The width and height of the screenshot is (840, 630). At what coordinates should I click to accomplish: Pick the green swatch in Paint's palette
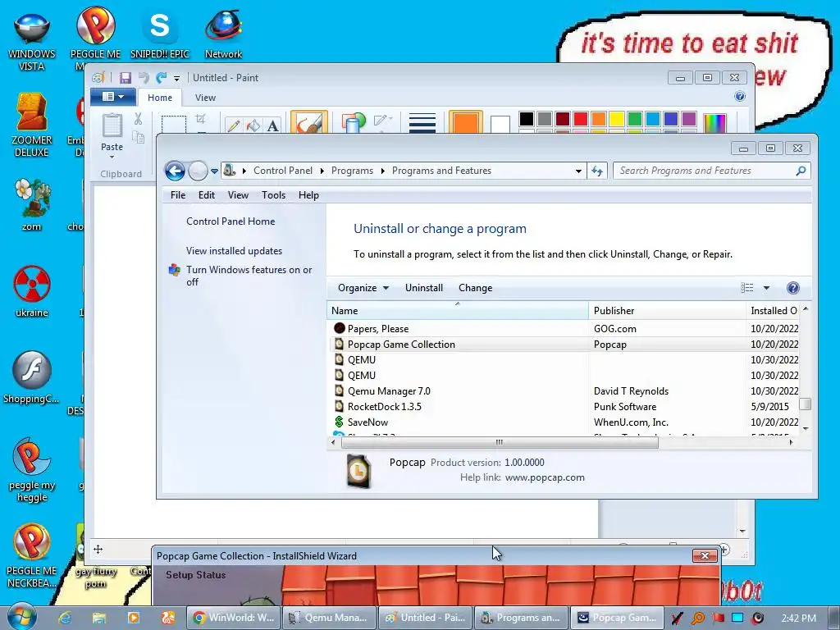[635, 118]
